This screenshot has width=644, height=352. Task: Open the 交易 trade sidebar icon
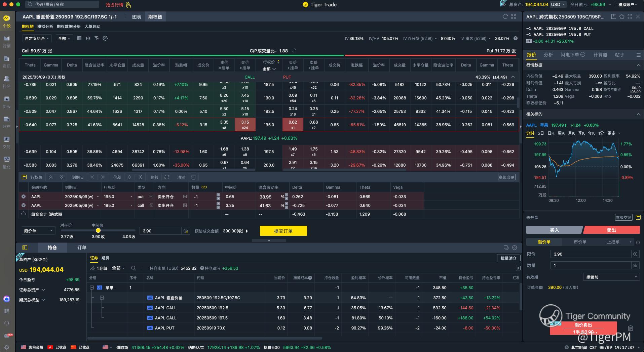coord(7,142)
